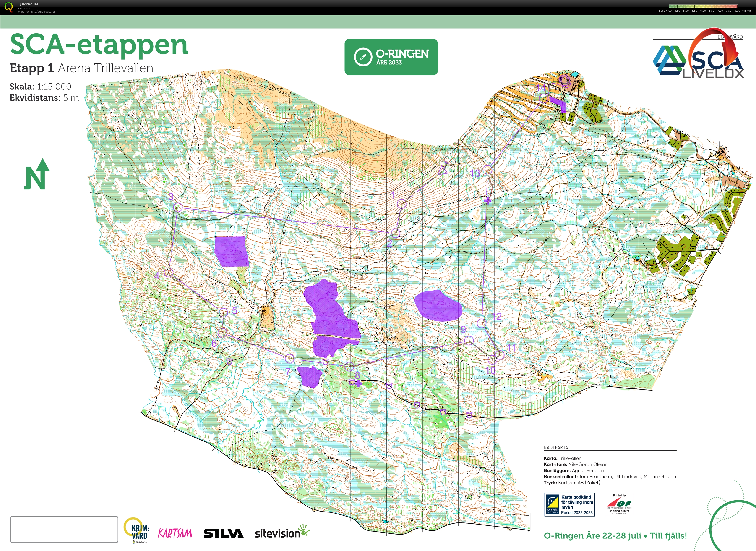Viewport: 756px width, 551px height.
Task: Click the empty white box at bottom left
Action: pos(64,530)
